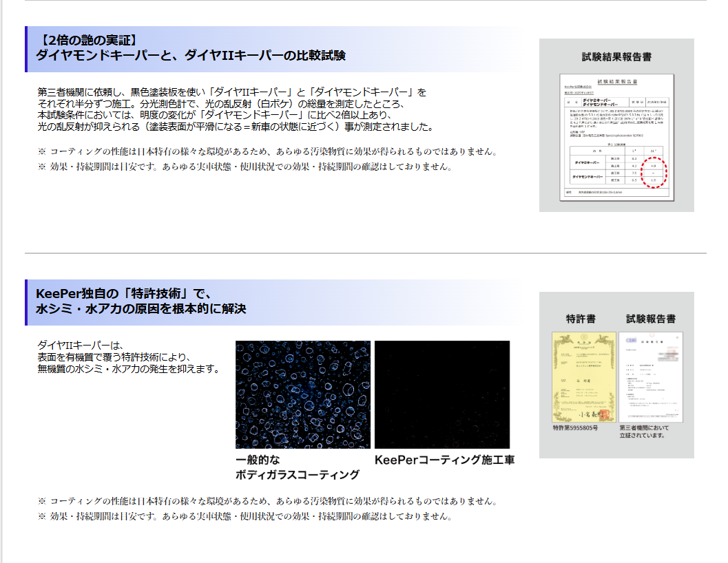Click the general body glass coating water-spot photo

tap(303, 394)
